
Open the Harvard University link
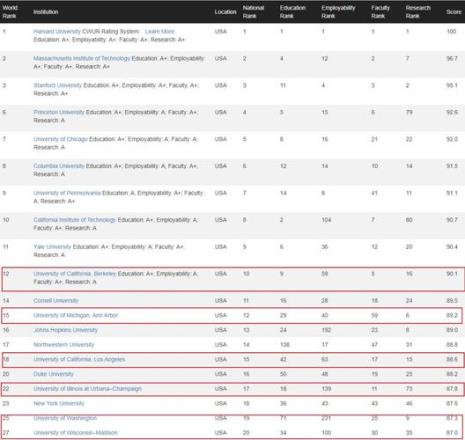point(57,32)
